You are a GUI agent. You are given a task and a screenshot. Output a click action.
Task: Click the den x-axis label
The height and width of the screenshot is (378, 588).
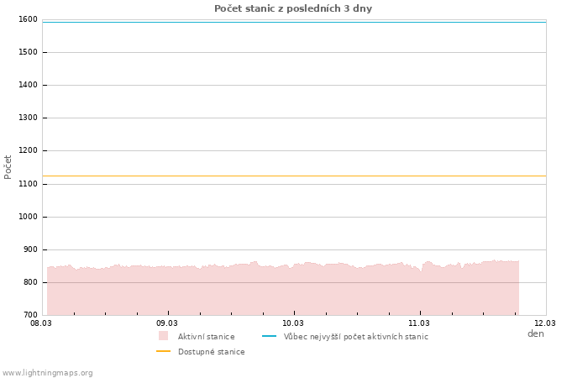coord(535,333)
